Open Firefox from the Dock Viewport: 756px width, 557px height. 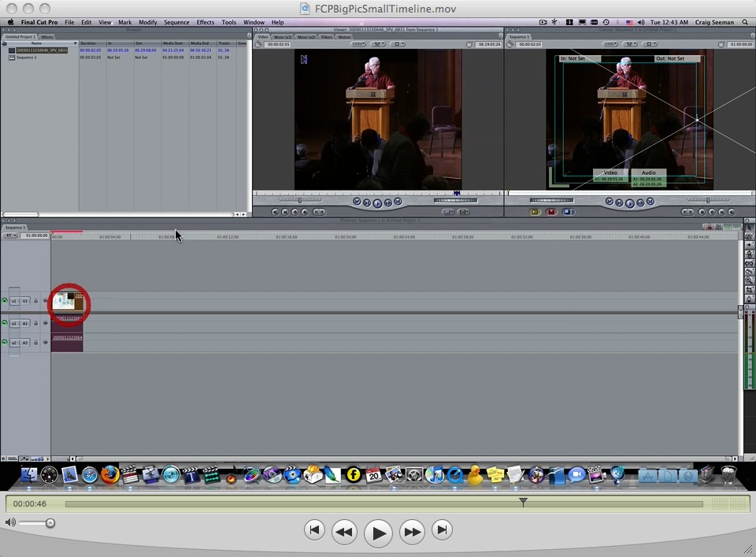coord(110,475)
